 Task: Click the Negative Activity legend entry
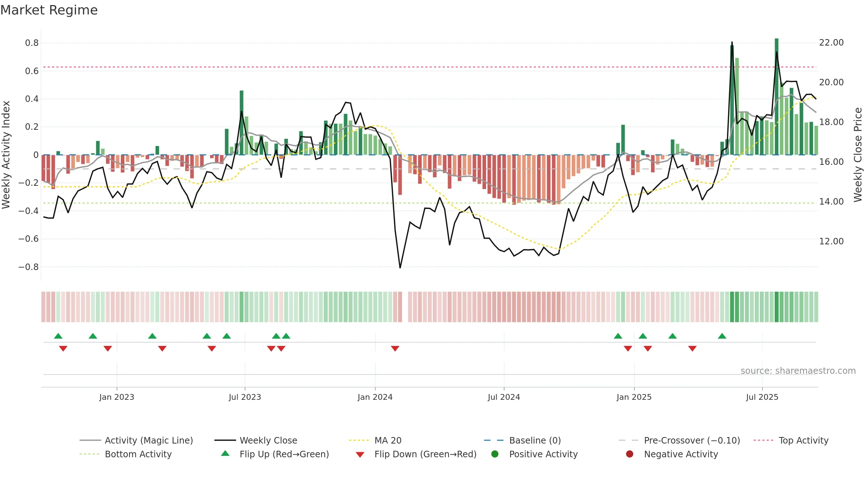tap(672, 454)
